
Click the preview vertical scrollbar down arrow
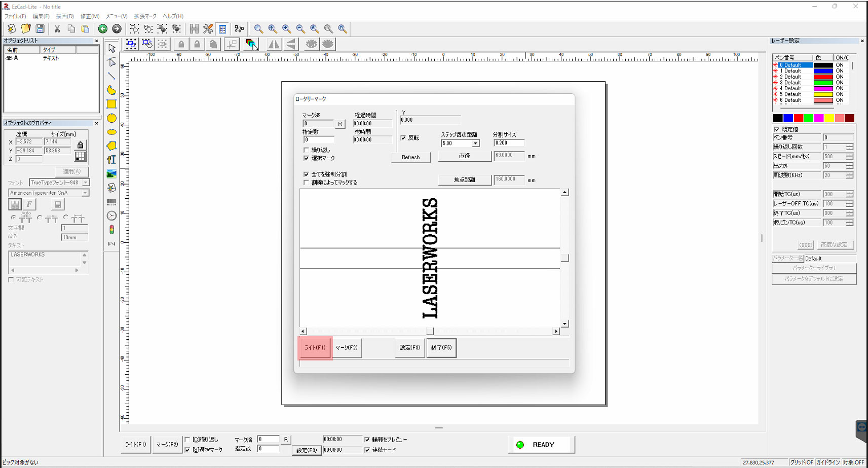pyautogui.click(x=565, y=323)
